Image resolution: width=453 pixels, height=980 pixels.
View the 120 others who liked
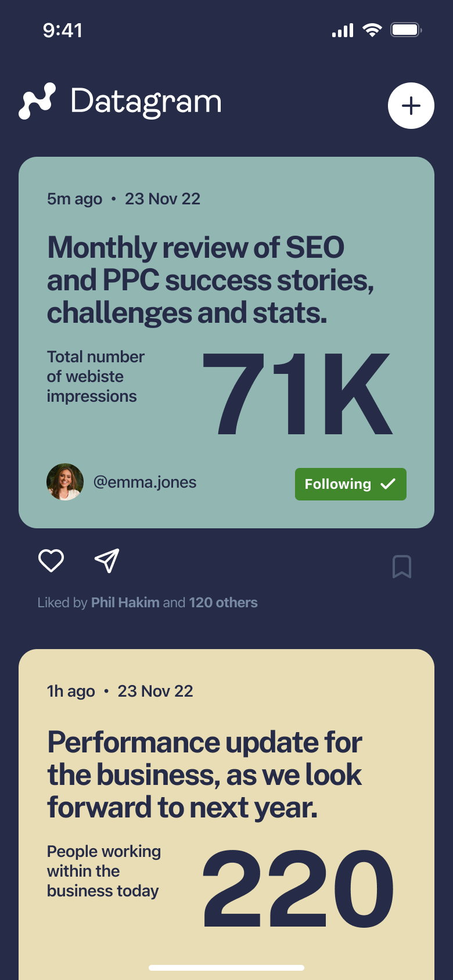pos(222,602)
